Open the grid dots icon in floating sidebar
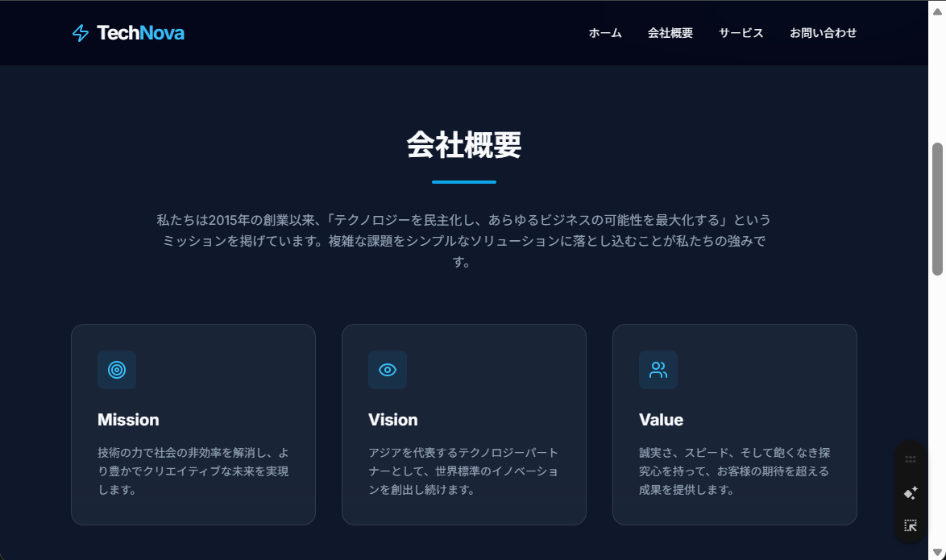Image resolution: width=946 pixels, height=560 pixels. [910, 459]
